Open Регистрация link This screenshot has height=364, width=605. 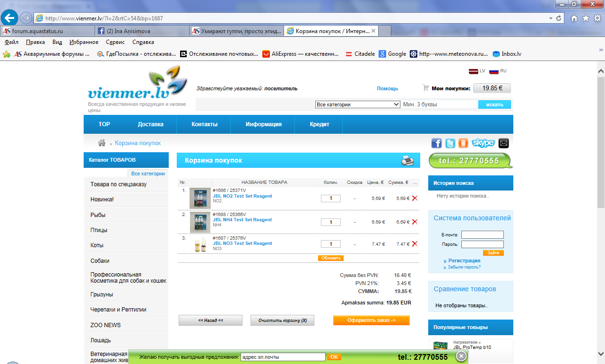(x=464, y=260)
